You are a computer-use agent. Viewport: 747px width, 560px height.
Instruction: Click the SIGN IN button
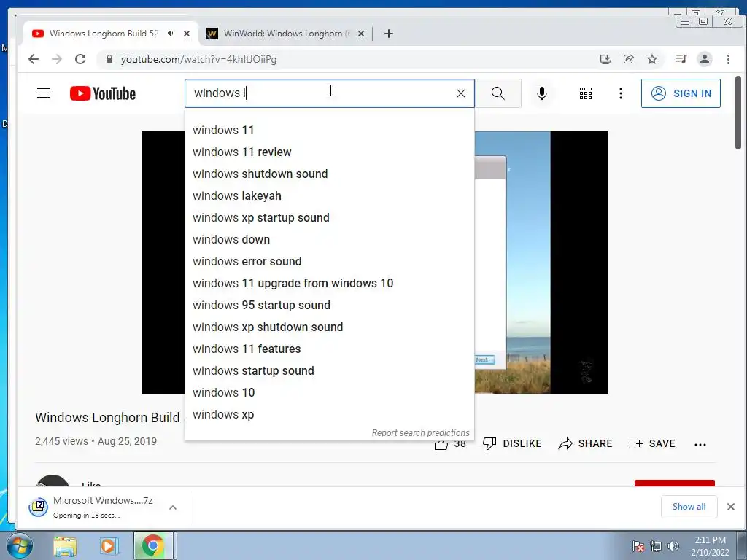pyautogui.click(x=681, y=93)
